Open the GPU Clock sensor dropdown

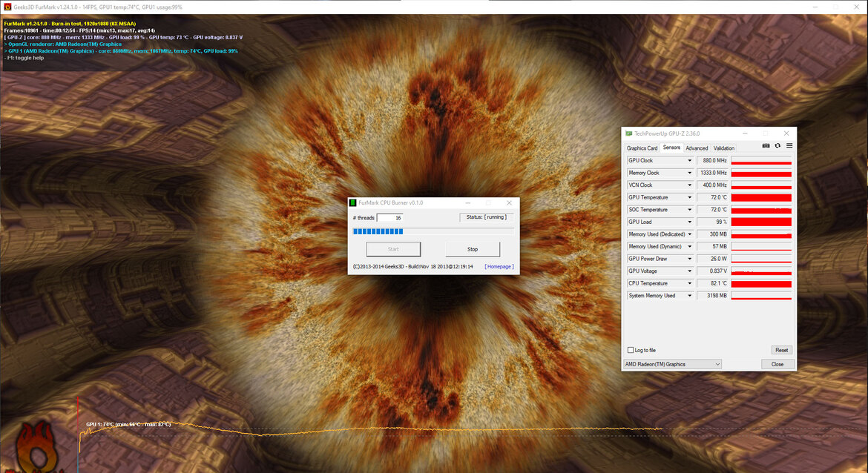pyautogui.click(x=690, y=160)
